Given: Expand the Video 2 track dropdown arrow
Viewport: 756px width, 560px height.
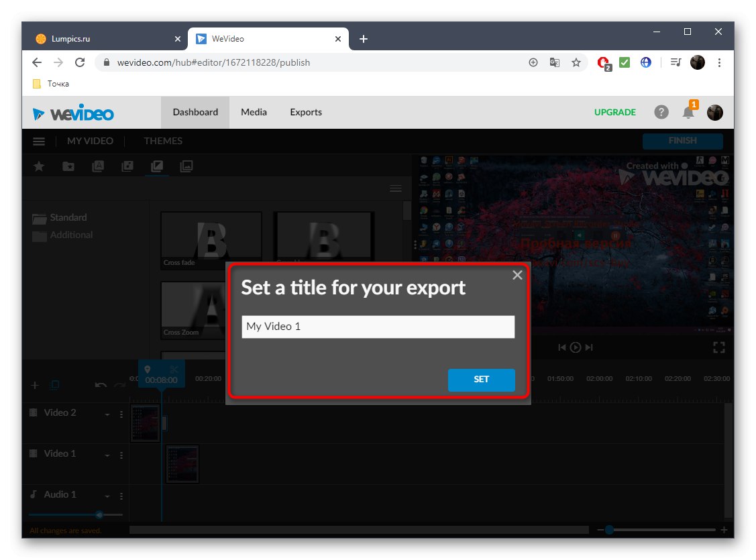Looking at the screenshot, I should (107, 414).
